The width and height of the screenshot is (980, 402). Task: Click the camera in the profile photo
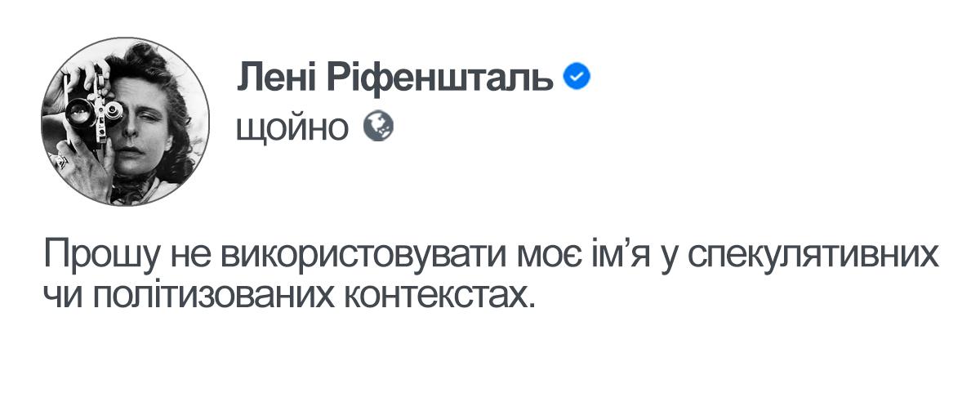click(90, 109)
